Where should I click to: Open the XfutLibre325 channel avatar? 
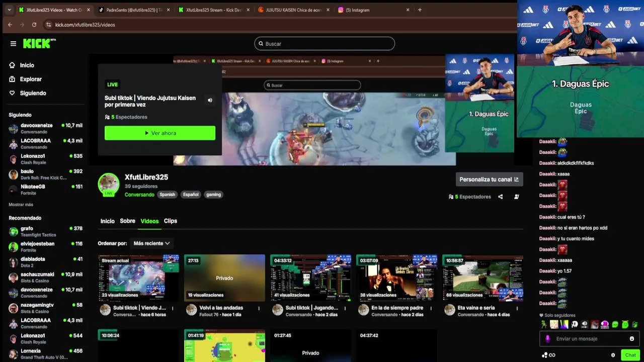tap(108, 184)
